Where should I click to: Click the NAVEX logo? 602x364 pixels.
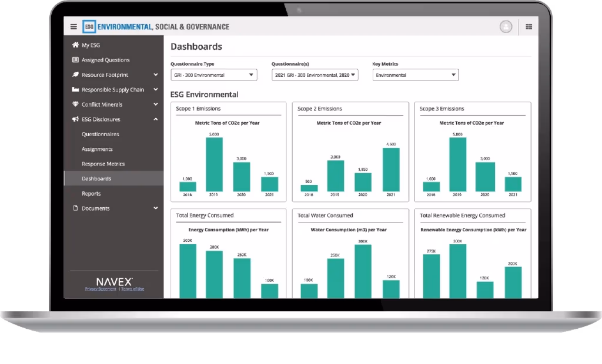pyautogui.click(x=114, y=282)
